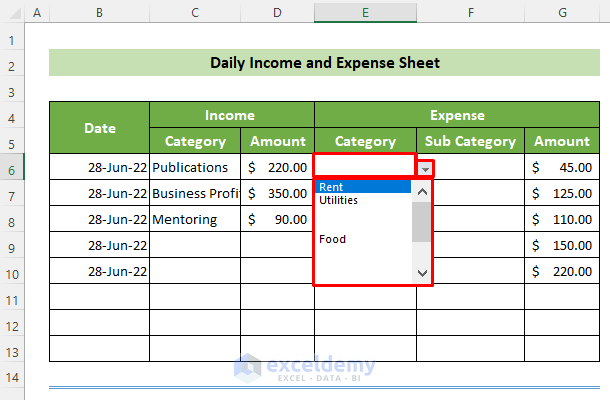
Task: Select column E header
Action: tap(365, 13)
